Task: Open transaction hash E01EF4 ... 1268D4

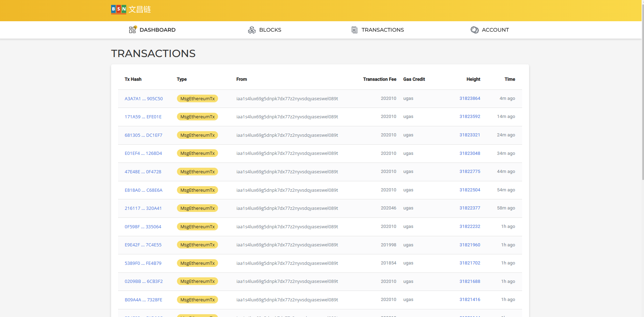Action: (143, 153)
